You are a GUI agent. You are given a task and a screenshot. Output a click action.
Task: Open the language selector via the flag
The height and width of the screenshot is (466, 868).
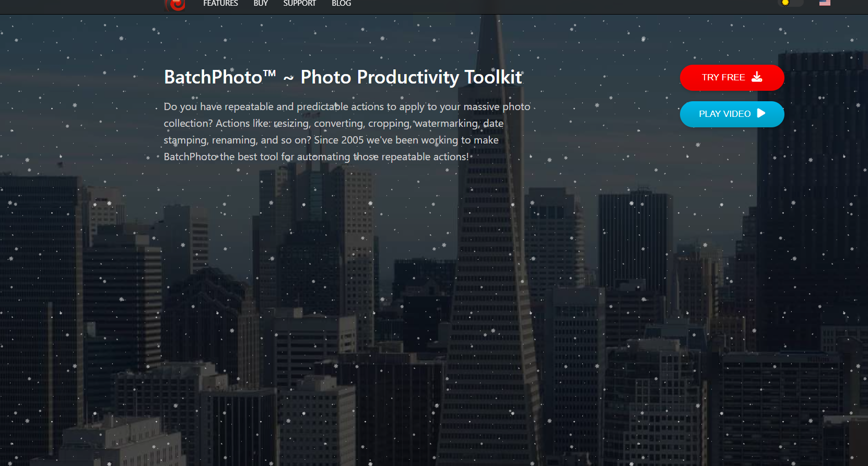click(x=825, y=3)
